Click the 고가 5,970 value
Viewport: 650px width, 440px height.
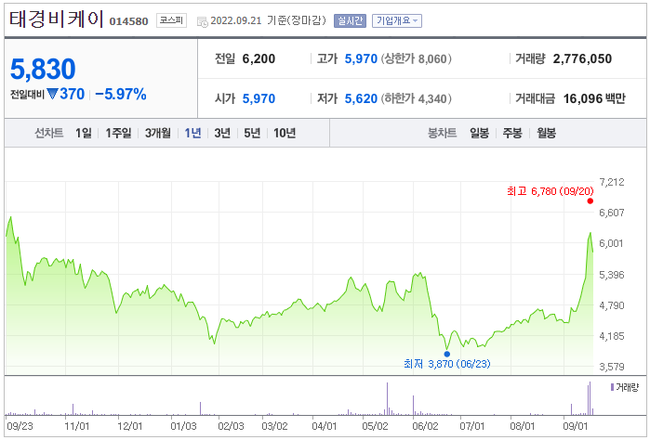pyautogui.click(x=361, y=59)
